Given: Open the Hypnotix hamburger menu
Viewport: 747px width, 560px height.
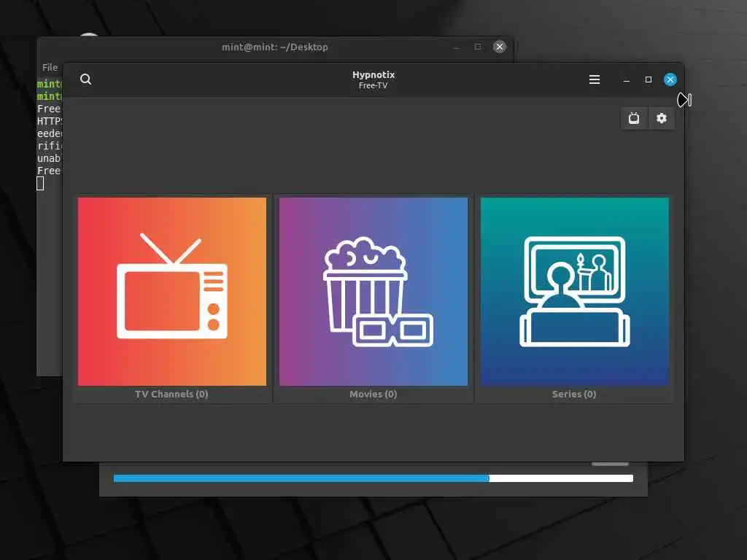Looking at the screenshot, I should (594, 79).
